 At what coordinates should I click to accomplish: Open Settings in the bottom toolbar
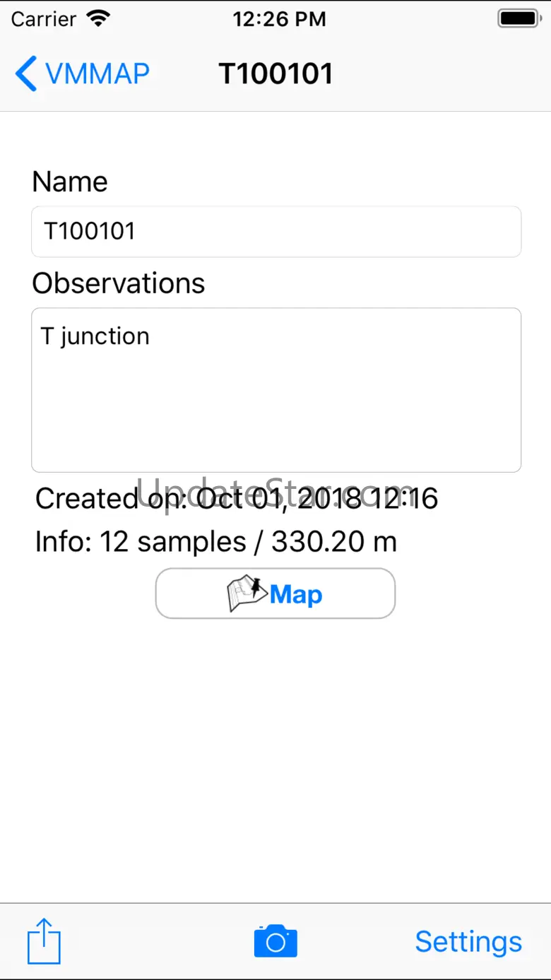click(x=468, y=941)
